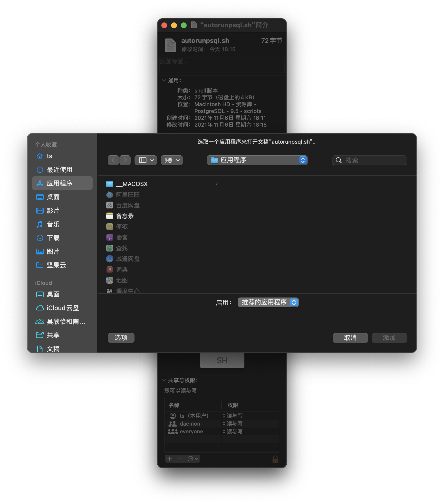Expand the __MACOSX folder chevron
Viewport: 444px width, 504px height.
click(x=217, y=183)
